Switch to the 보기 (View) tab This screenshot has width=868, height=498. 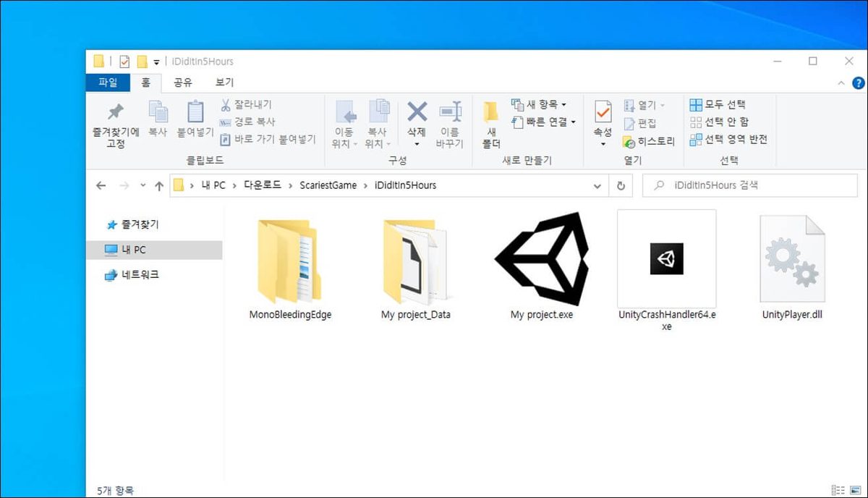[224, 83]
